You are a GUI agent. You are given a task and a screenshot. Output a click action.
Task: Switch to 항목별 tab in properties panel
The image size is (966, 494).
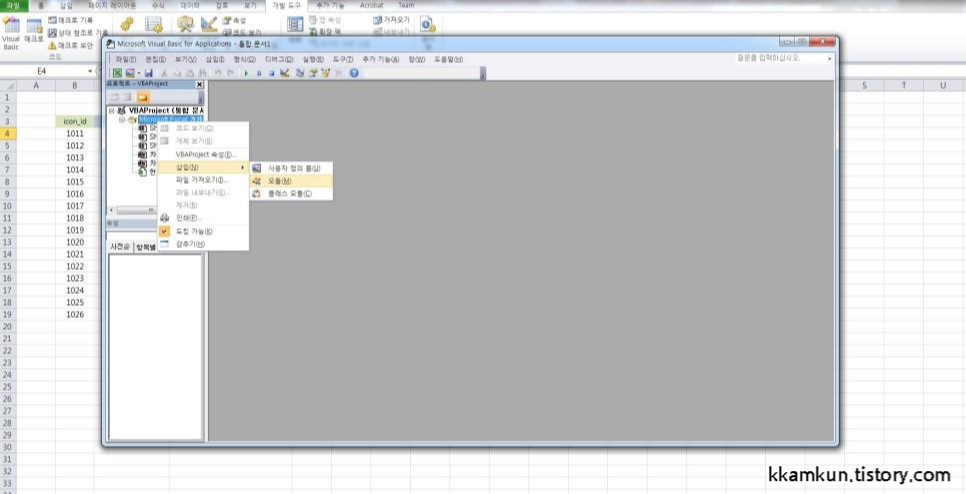click(145, 247)
